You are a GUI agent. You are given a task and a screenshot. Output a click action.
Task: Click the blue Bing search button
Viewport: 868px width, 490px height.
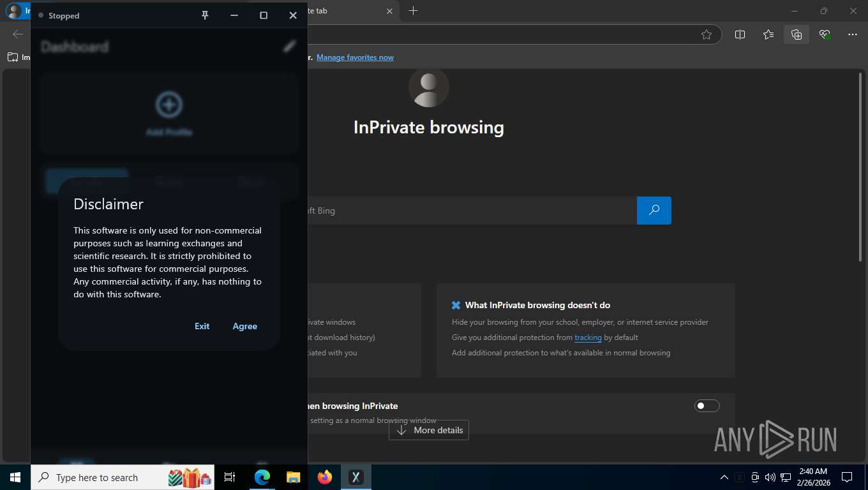pos(654,211)
